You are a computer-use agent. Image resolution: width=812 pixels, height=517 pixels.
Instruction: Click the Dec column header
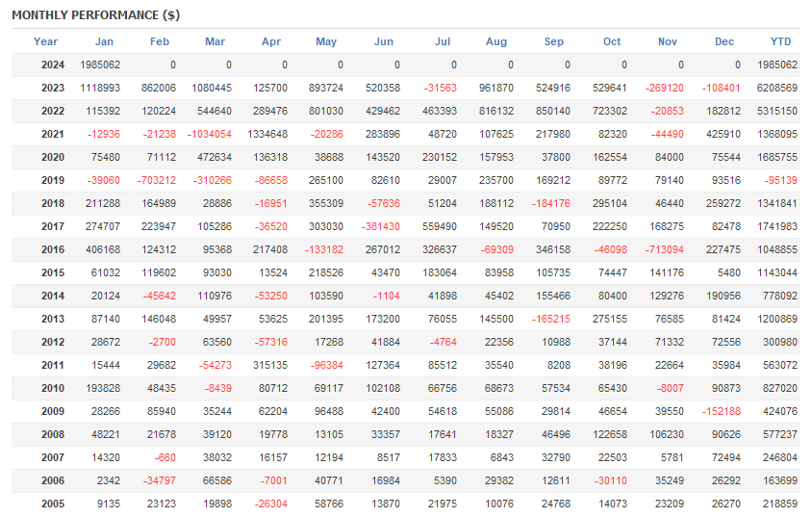tap(724, 41)
